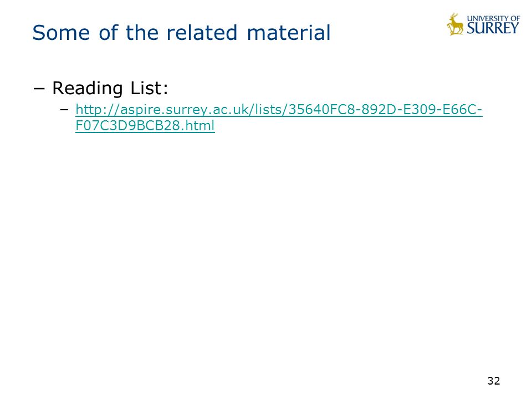This screenshot has height=399, width=532.
Task: Click the 'UNIVERSITY OF' text in the logo
Action: pyautogui.click(x=493, y=18)
